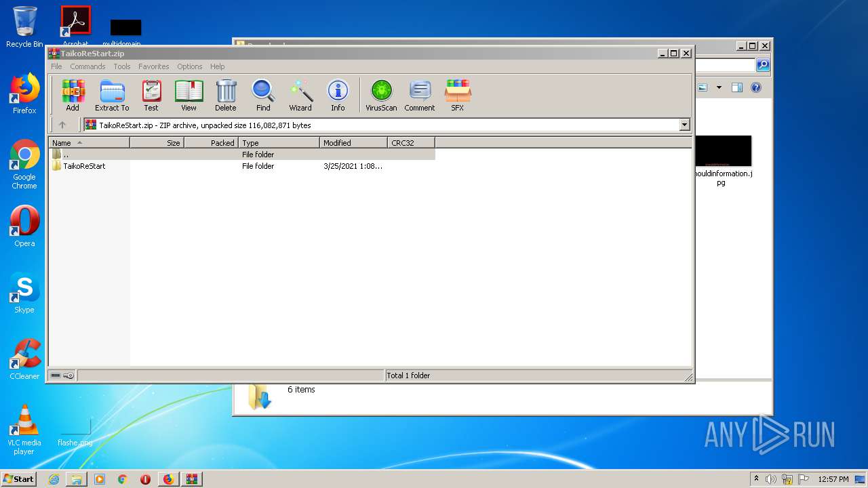Click the drive/key icon in status bar
This screenshot has width=868, height=488.
(x=62, y=375)
